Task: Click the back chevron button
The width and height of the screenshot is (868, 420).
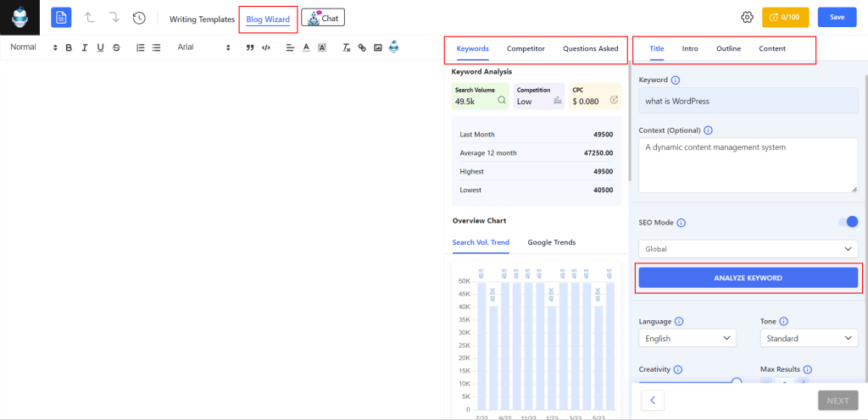Action: tap(653, 401)
